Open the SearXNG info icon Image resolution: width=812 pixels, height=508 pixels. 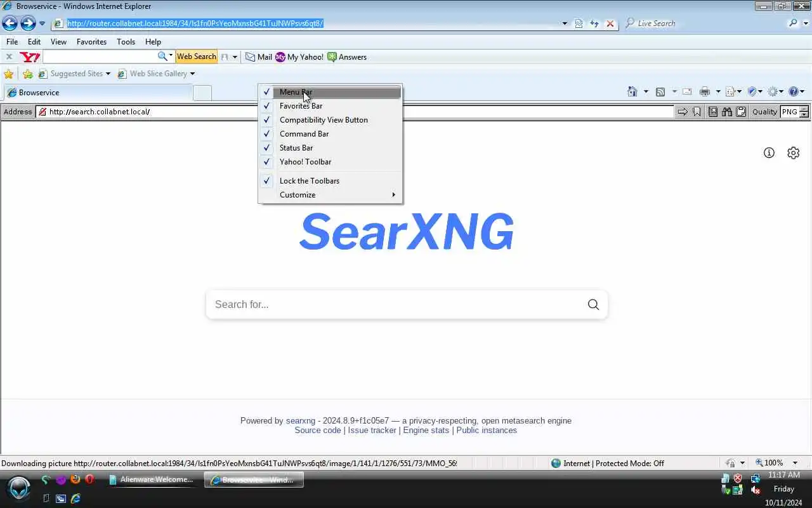[x=769, y=153]
